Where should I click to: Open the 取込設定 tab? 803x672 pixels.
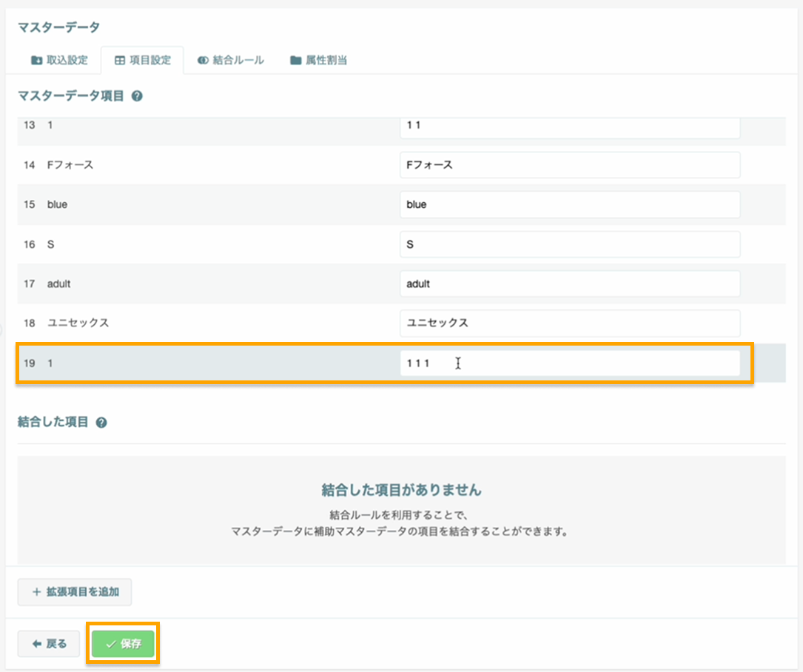click(x=59, y=61)
